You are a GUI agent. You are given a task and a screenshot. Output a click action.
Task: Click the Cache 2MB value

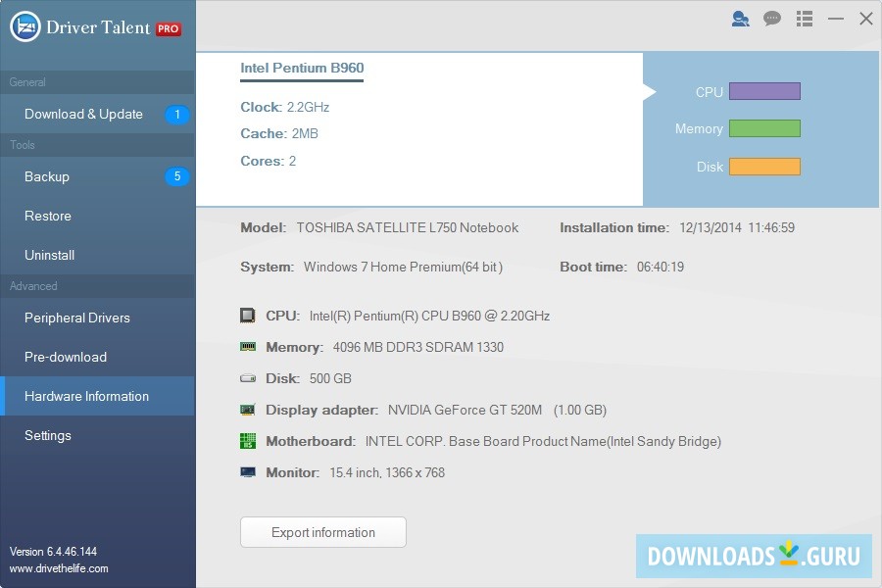[305, 134]
